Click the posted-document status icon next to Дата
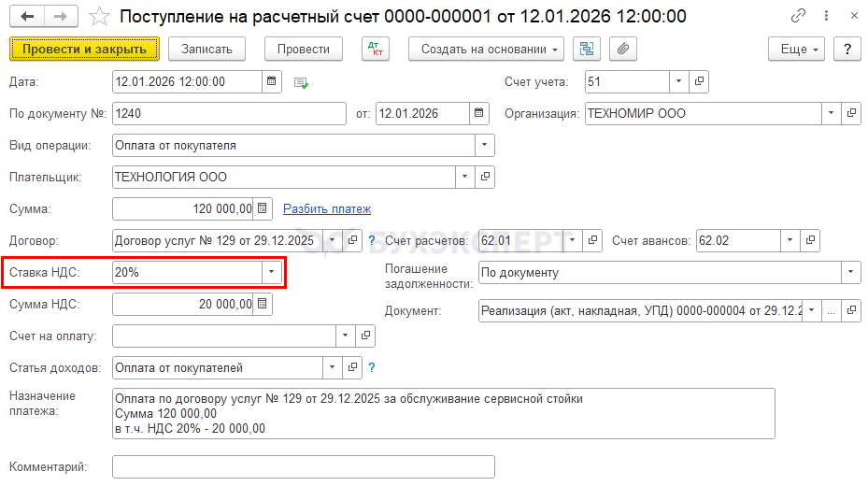The height and width of the screenshot is (486, 868). point(301,82)
